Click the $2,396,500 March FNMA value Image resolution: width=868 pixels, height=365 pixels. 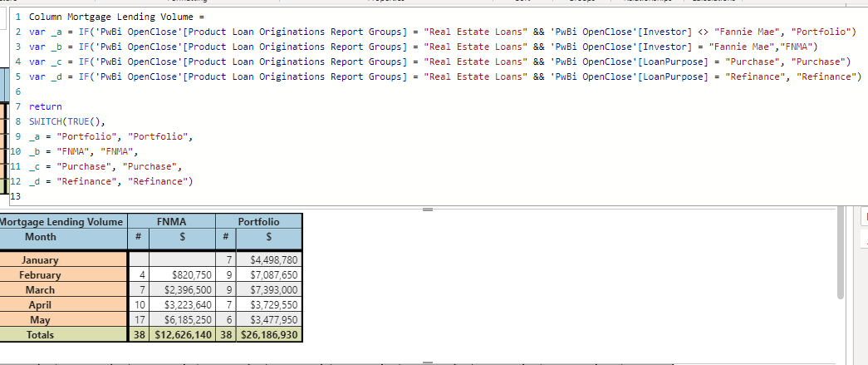click(x=182, y=289)
